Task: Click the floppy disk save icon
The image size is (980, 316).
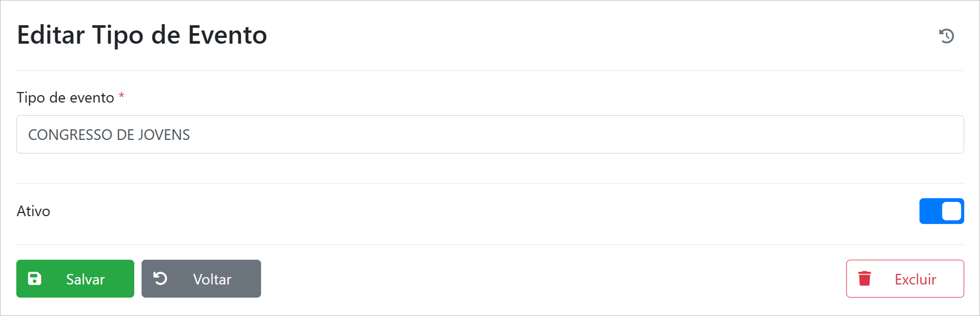Action: (x=35, y=279)
